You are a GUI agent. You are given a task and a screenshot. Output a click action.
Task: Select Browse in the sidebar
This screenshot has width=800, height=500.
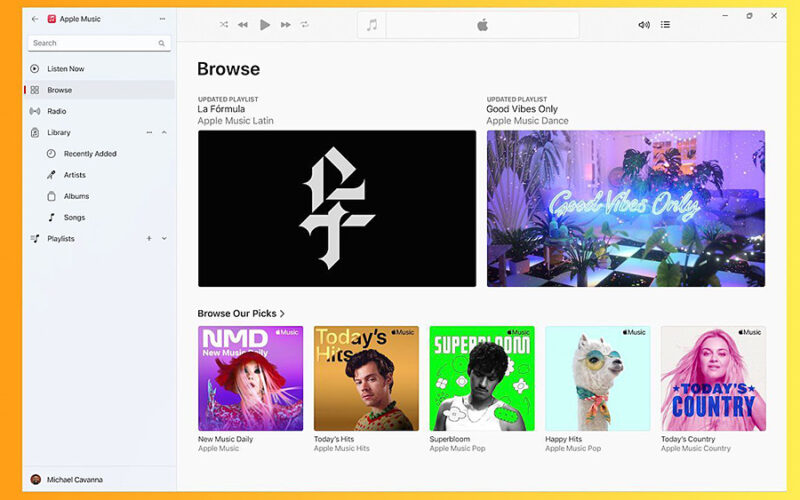click(x=99, y=90)
